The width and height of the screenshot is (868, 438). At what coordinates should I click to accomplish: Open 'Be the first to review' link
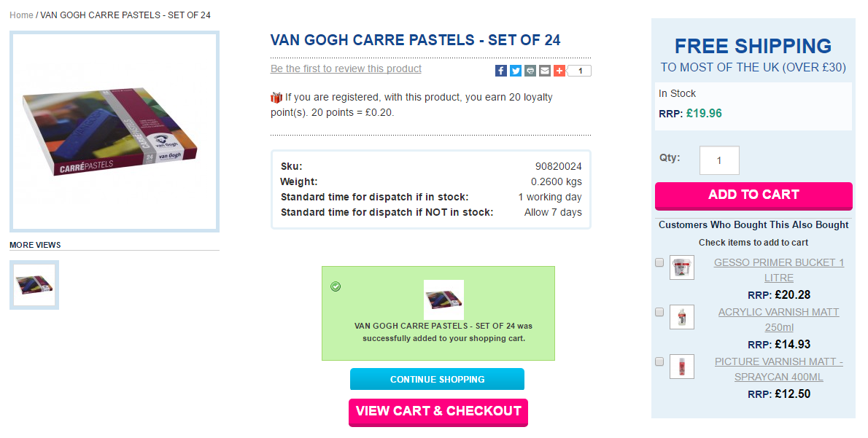[346, 69]
